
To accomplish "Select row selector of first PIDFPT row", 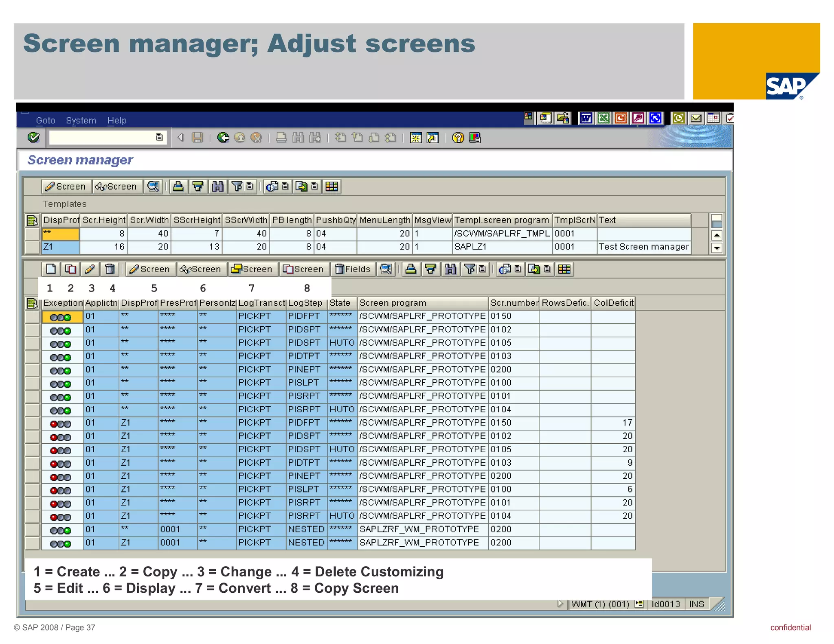I will pyautogui.click(x=33, y=317).
